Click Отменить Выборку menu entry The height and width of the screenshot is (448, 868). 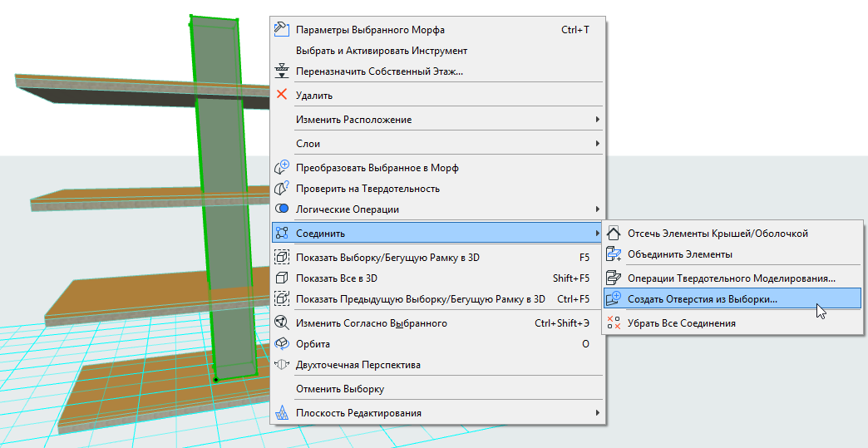tap(340, 389)
